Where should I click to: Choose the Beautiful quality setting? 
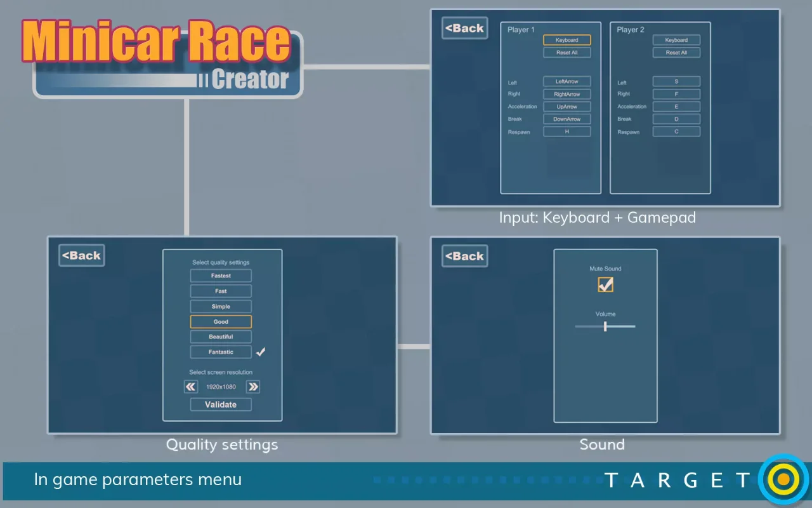221,337
